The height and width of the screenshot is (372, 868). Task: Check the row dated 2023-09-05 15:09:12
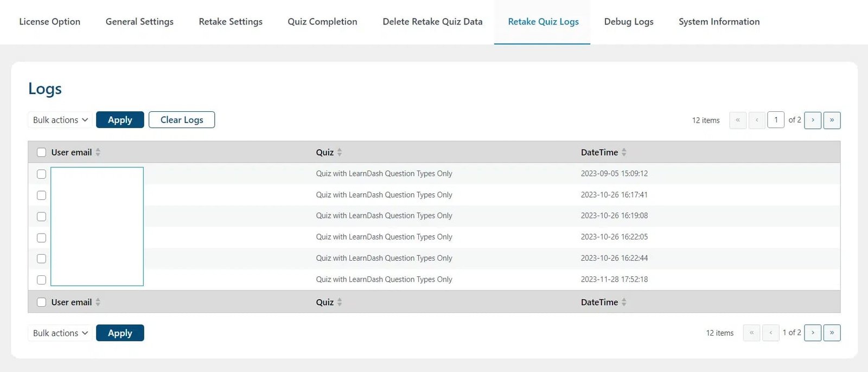(41, 174)
